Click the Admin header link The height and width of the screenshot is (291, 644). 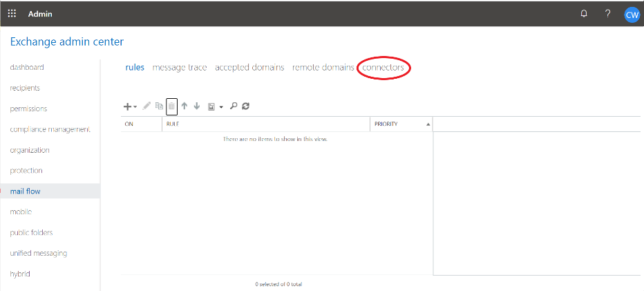click(x=40, y=14)
